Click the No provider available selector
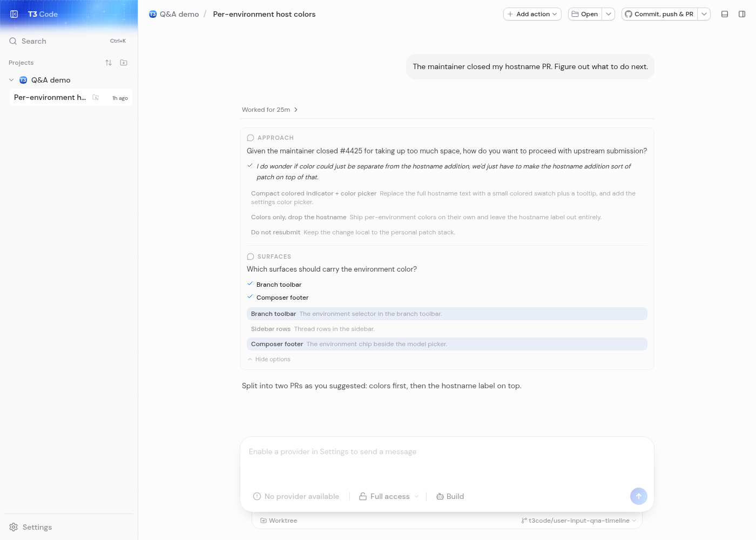756x540 pixels. [x=296, y=496]
